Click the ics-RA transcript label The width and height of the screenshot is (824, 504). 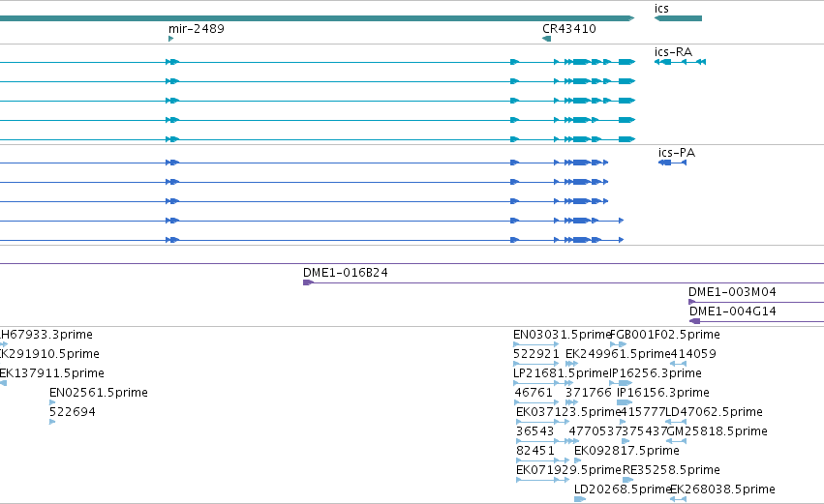pyautogui.click(x=673, y=52)
